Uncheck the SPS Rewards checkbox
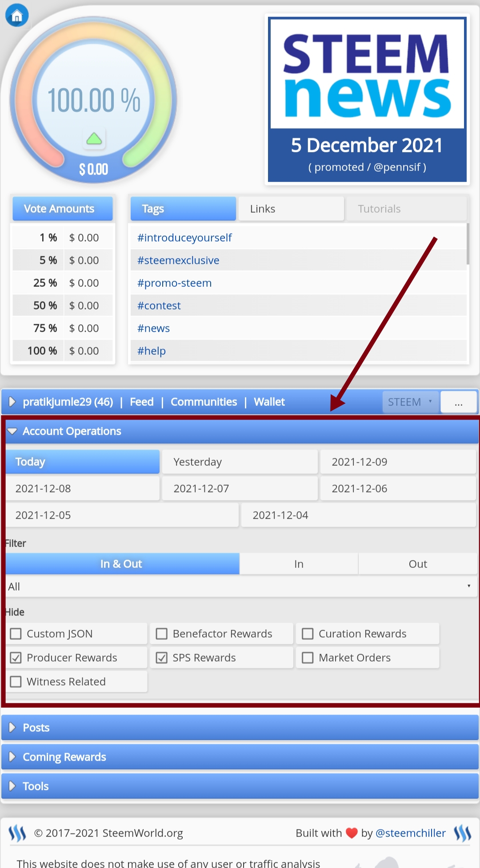The height and width of the screenshot is (868, 480). (x=162, y=658)
